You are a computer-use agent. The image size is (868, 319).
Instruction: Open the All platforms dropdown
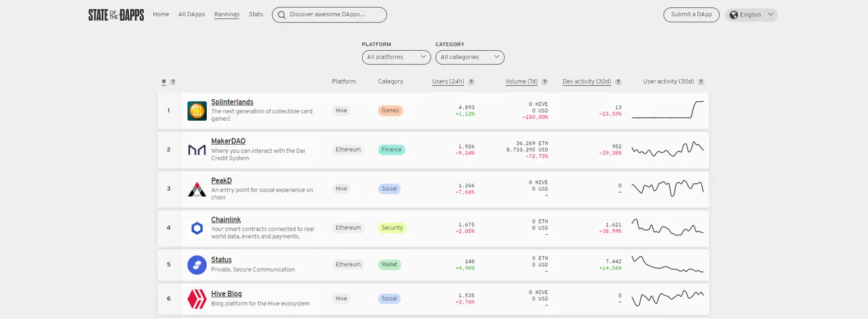click(396, 57)
